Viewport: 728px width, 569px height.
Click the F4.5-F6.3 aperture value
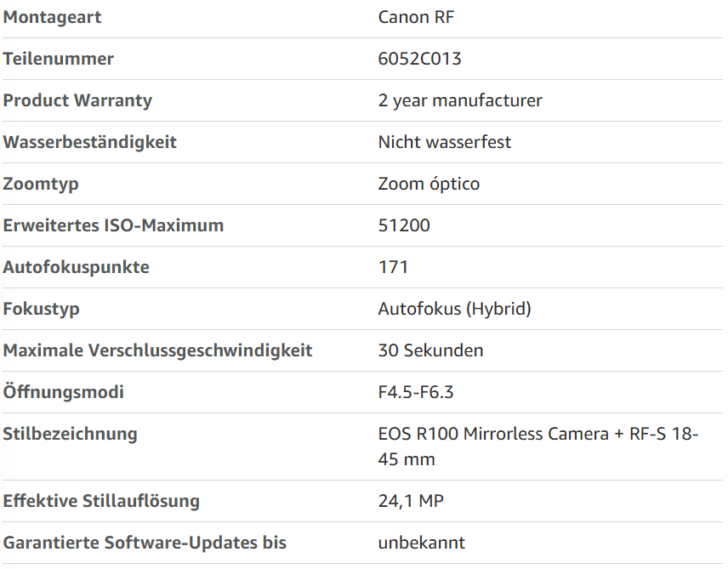point(416,392)
